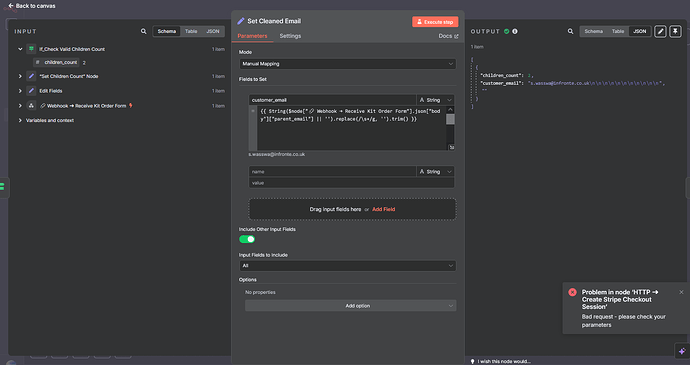Image resolution: width=690 pixels, height=365 pixels.
Task: Expand the Edit Fields row
Action: point(20,91)
